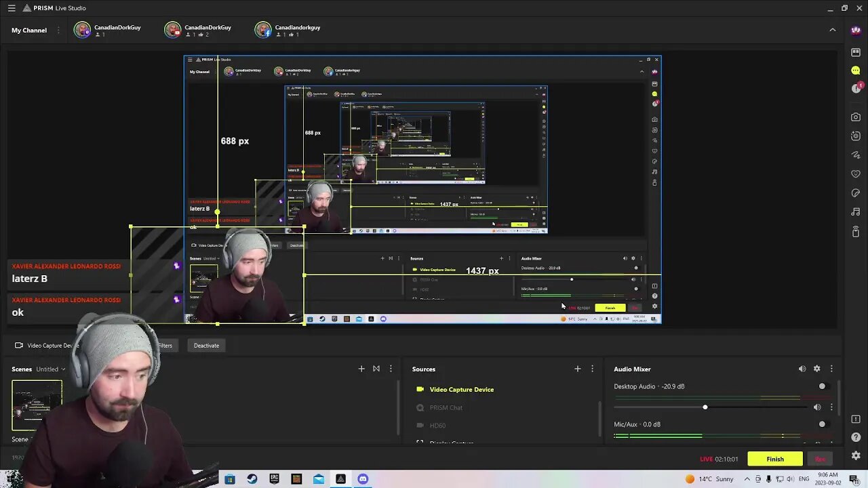This screenshot has width=868, height=488.
Task: Click the Rec record button
Action: tap(820, 459)
